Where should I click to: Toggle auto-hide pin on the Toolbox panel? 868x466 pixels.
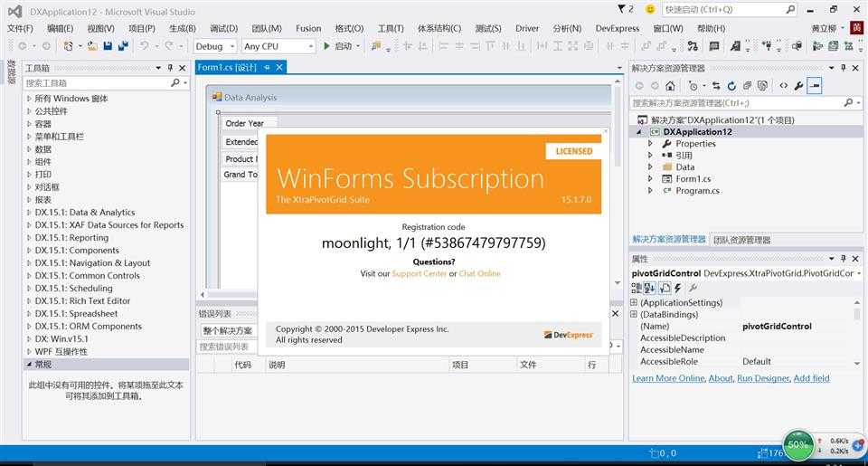point(171,68)
